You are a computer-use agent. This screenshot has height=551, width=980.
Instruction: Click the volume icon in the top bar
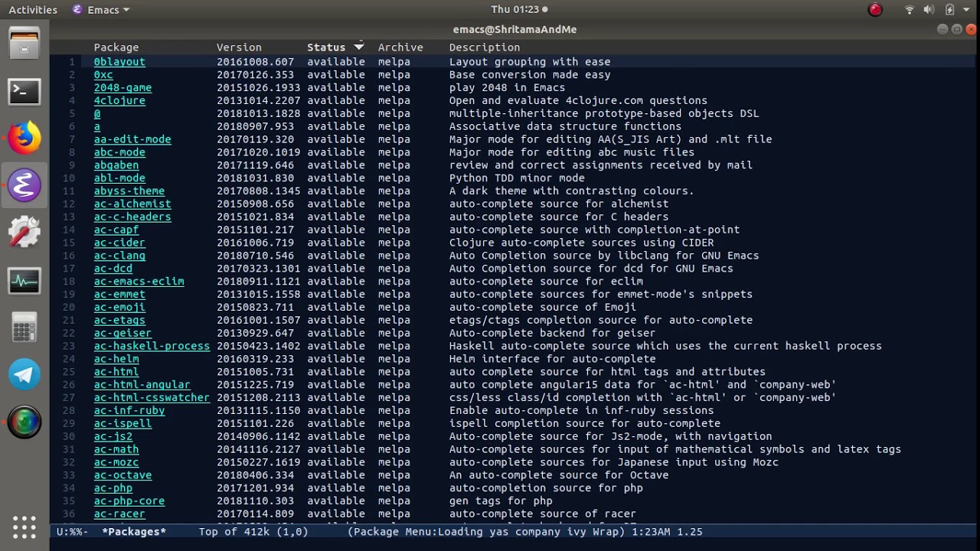[x=929, y=10]
